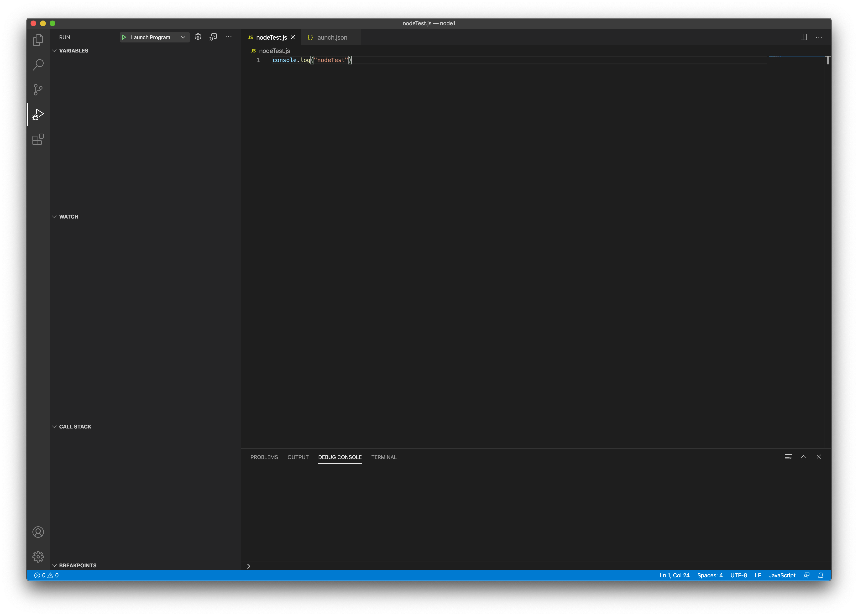Clear the debug console output
The height and width of the screenshot is (616, 858).
tap(788, 457)
